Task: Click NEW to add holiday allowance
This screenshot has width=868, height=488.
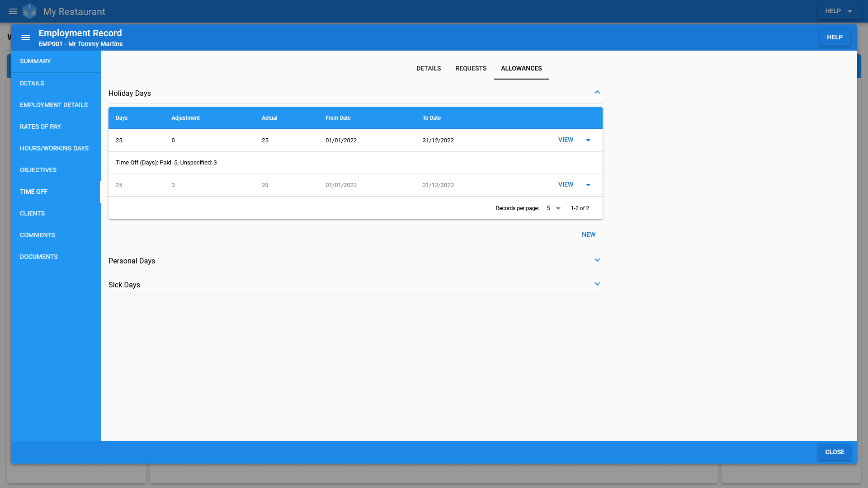Action: 589,234
